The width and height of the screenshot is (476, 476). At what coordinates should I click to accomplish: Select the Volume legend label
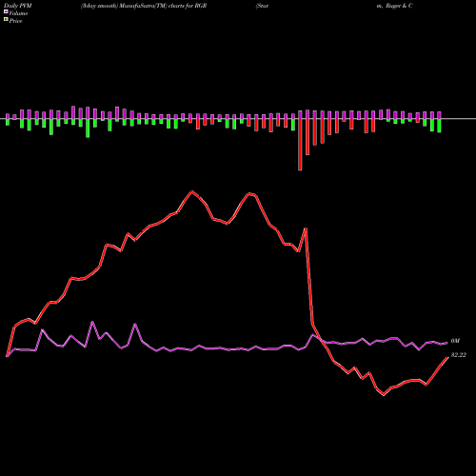[x=18, y=13]
